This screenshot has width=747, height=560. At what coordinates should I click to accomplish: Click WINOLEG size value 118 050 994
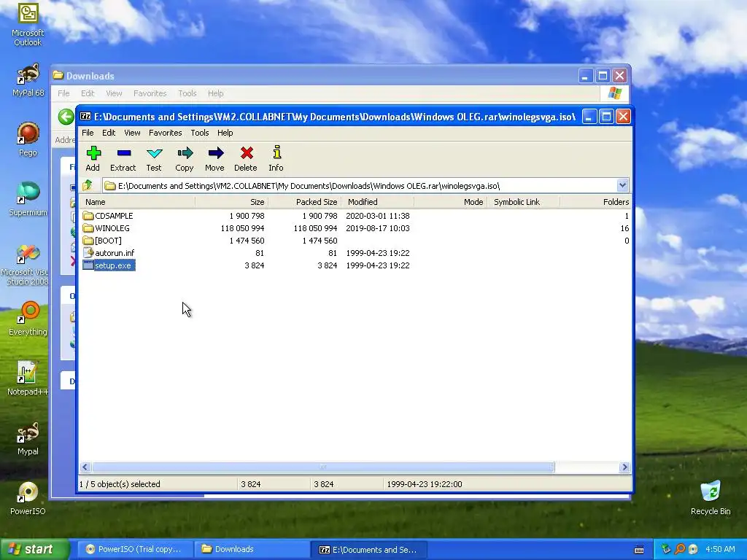pyautogui.click(x=242, y=228)
